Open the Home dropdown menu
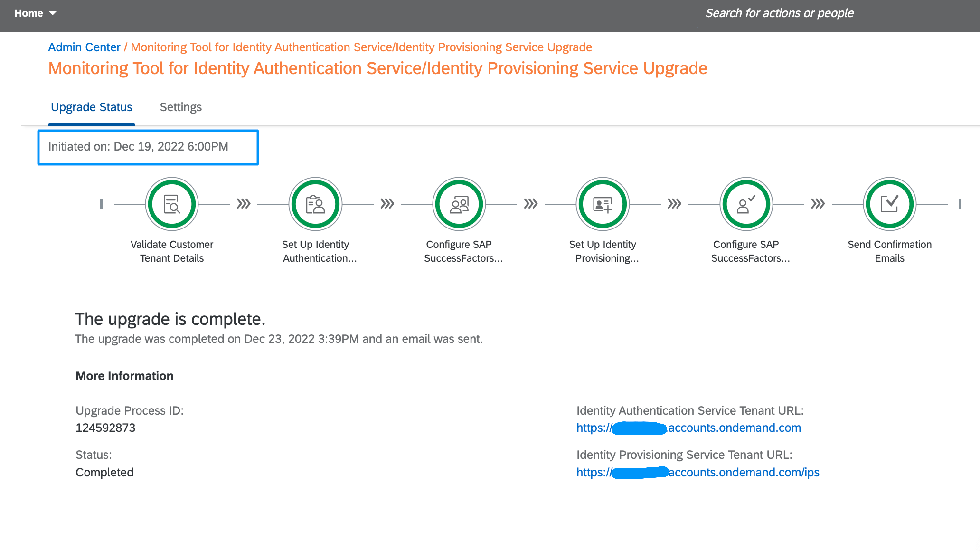Image resolution: width=980 pixels, height=551 pixels. 36,13
